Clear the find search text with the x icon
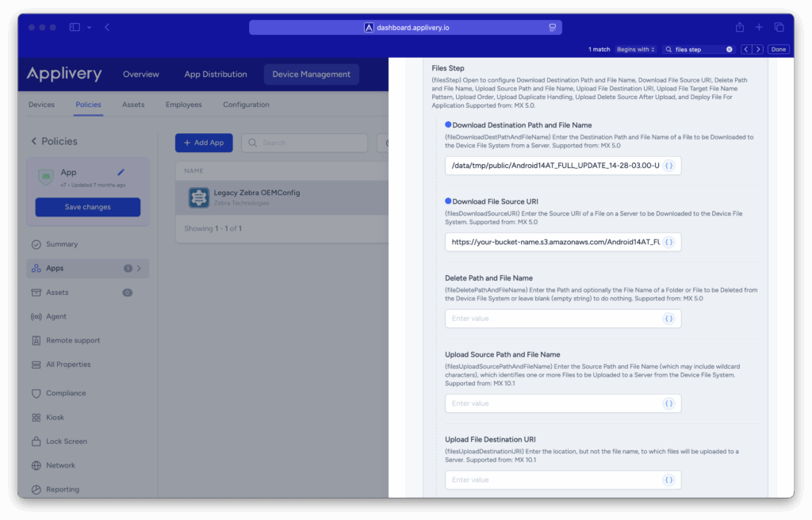 [x=730, y=49]
